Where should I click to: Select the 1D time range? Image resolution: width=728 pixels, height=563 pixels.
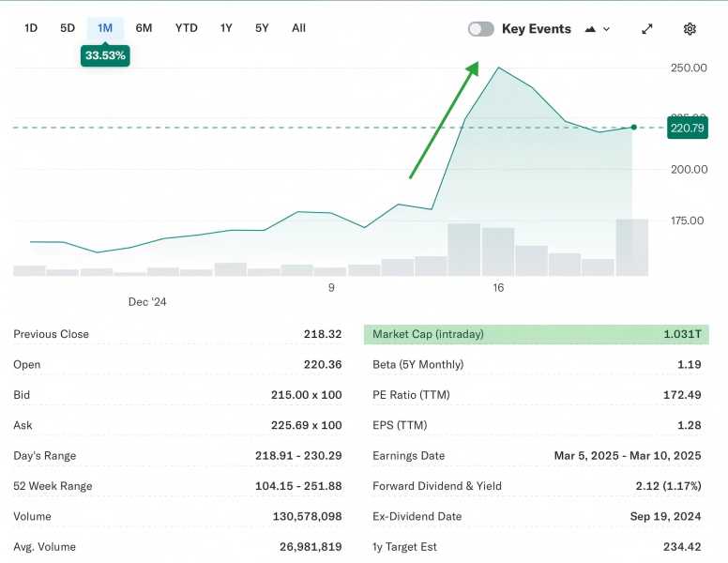[x=31, y=28]
